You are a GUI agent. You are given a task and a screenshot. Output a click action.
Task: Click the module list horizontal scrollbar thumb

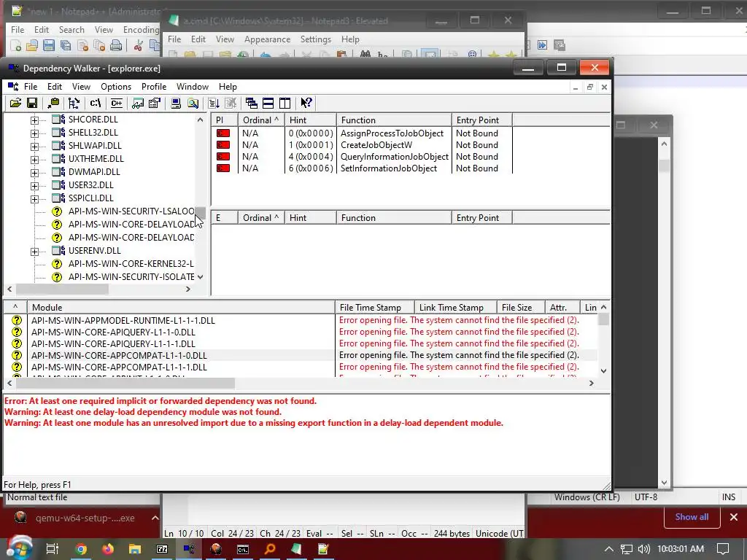click(125, 383)
